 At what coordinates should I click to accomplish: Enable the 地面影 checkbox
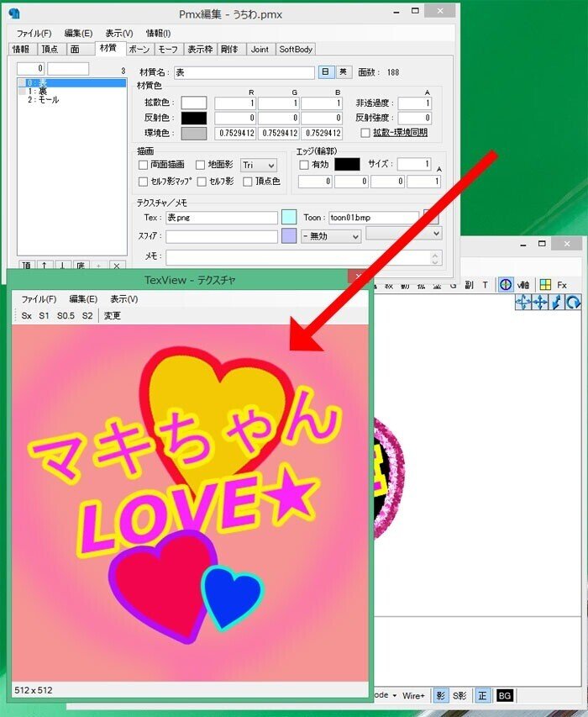(x=200, y=165)
